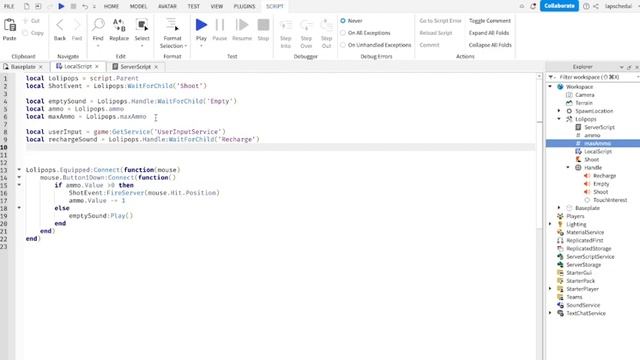Collapse the Workspace tree node
640x360 pixels.
pos(550,87)
